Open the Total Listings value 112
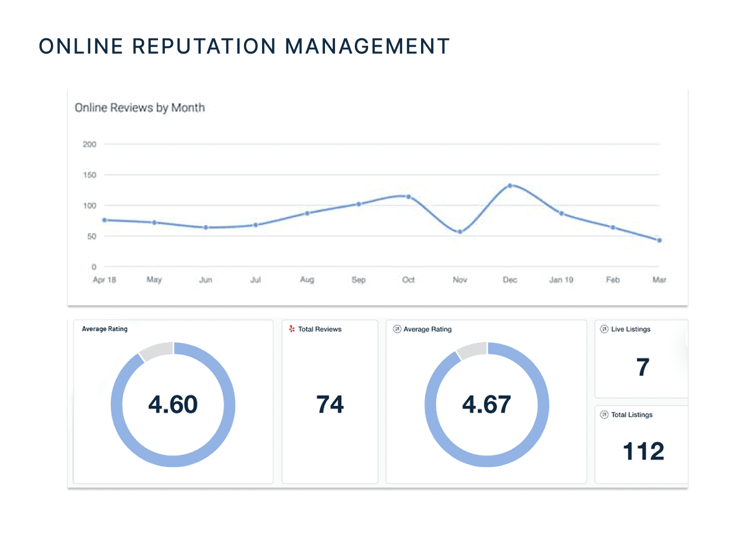This screenshot has width=756, height=538. pos(643,451)
